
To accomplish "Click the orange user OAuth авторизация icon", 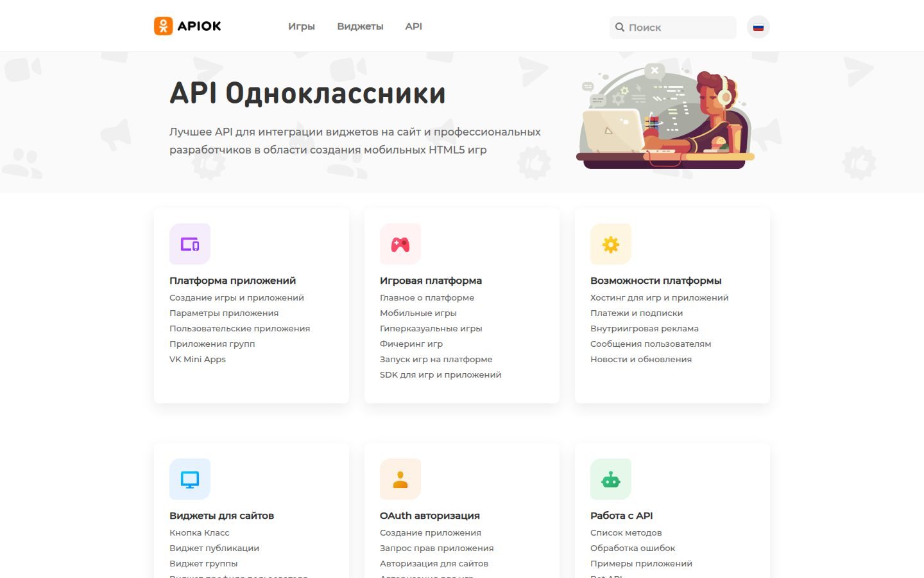I will (x=400, y=479).
